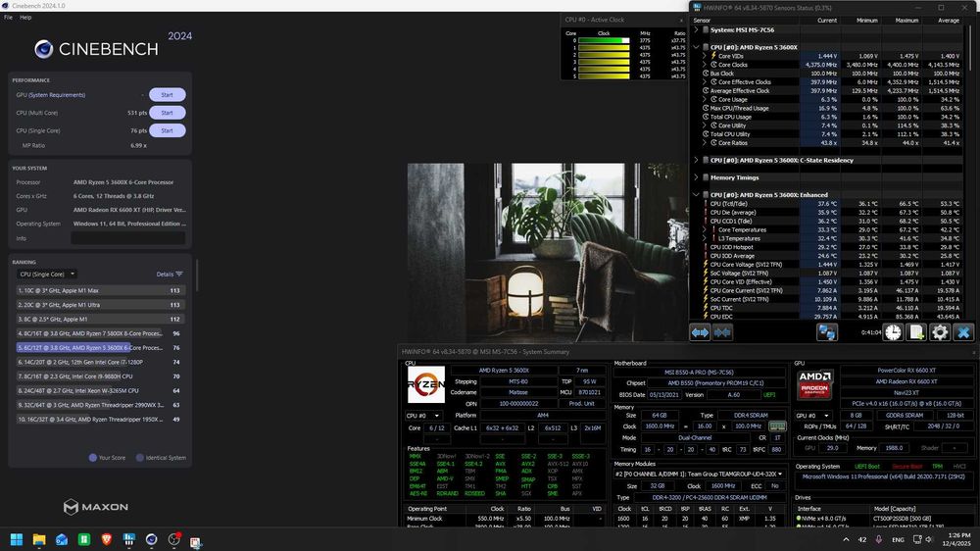Start the CPU (Single Core) test
This screenshot has width=980, height=551.
click(x=167, y=130)
